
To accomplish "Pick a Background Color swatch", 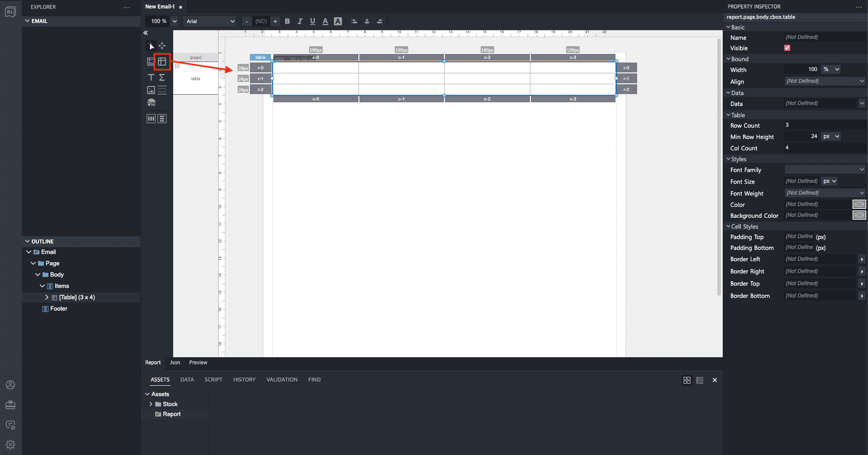I will 859,215.
